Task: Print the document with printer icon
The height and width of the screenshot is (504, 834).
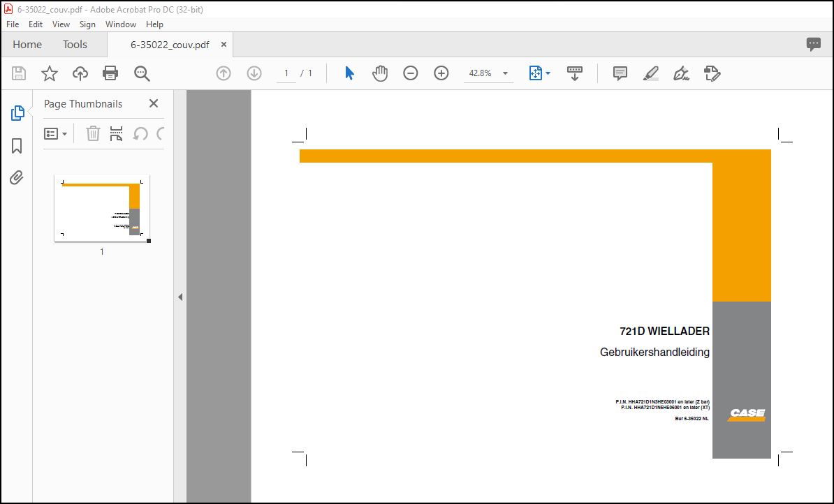Action: pyautogui.click(x=110, y=73)
